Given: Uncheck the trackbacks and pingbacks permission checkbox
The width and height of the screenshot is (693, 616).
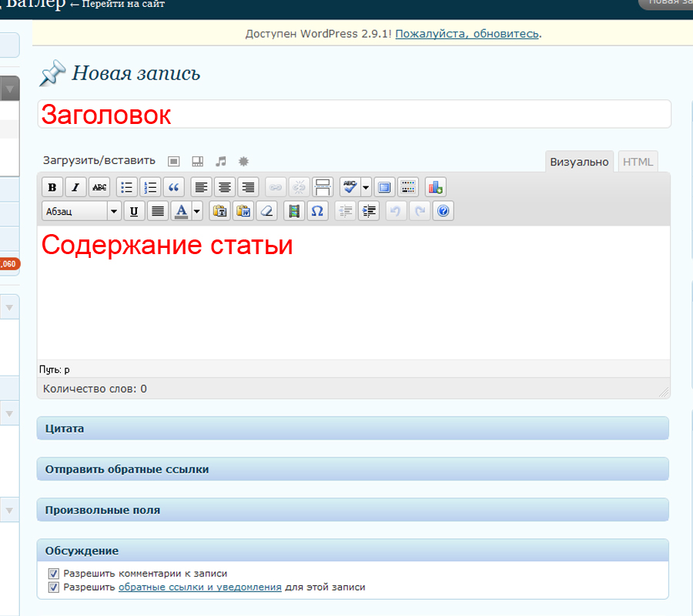Looking at the screenshot, I should click(x=53, y=587).
